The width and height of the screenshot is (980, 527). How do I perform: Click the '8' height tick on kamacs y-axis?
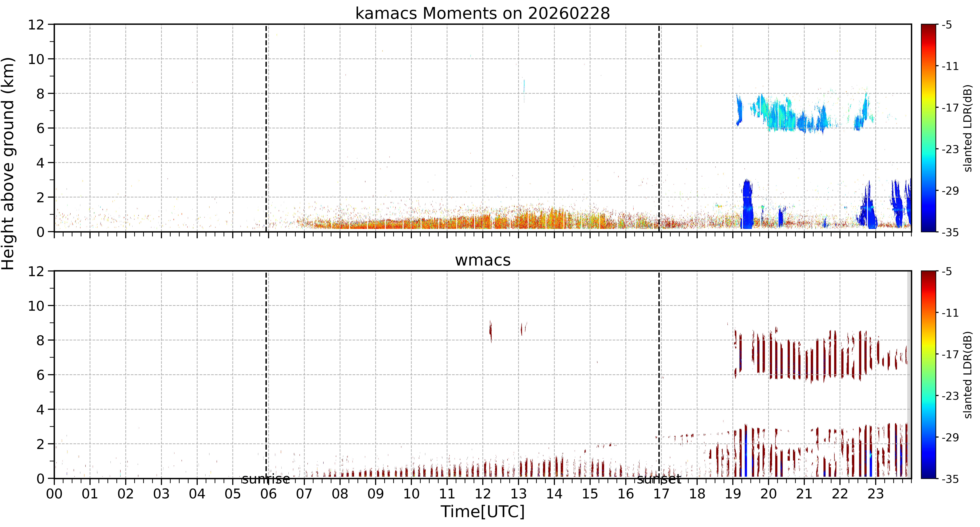tap(40, 94)
